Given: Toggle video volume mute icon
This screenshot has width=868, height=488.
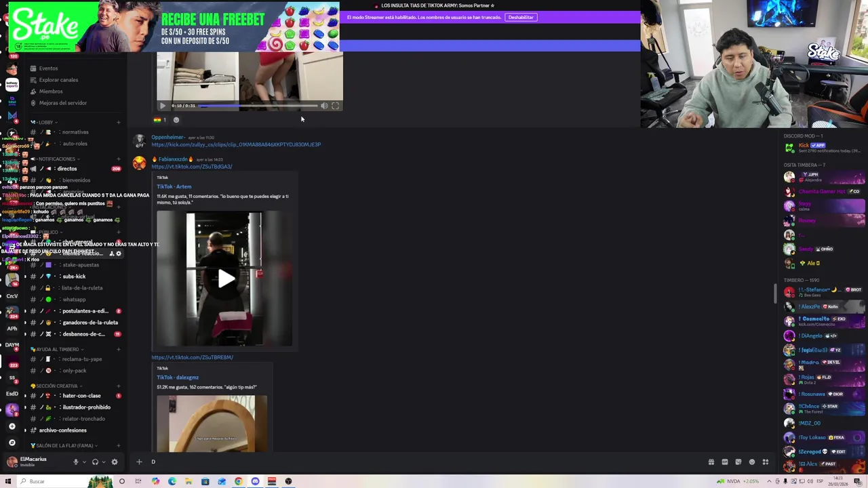Looking at the screenshot, I should [324, 106].
